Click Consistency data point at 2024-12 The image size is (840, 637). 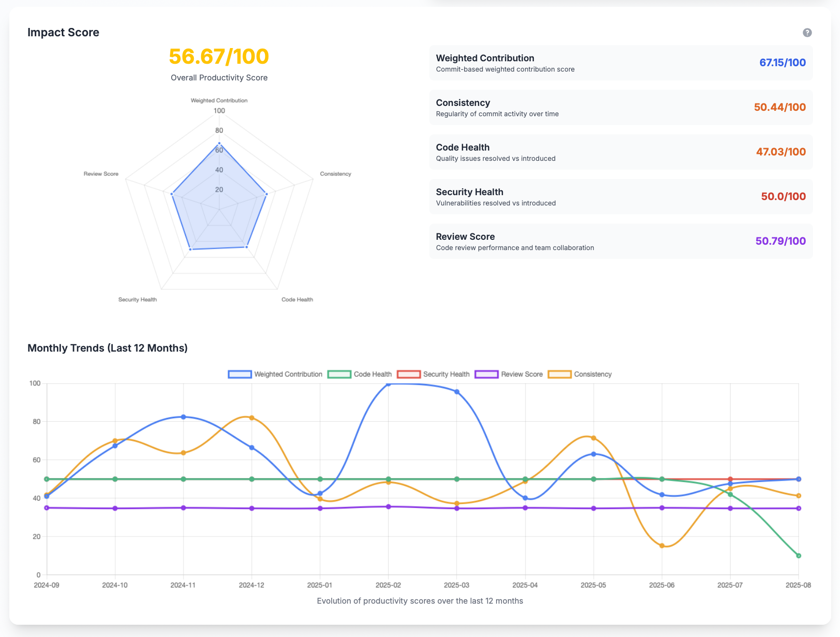click(252, 418)
